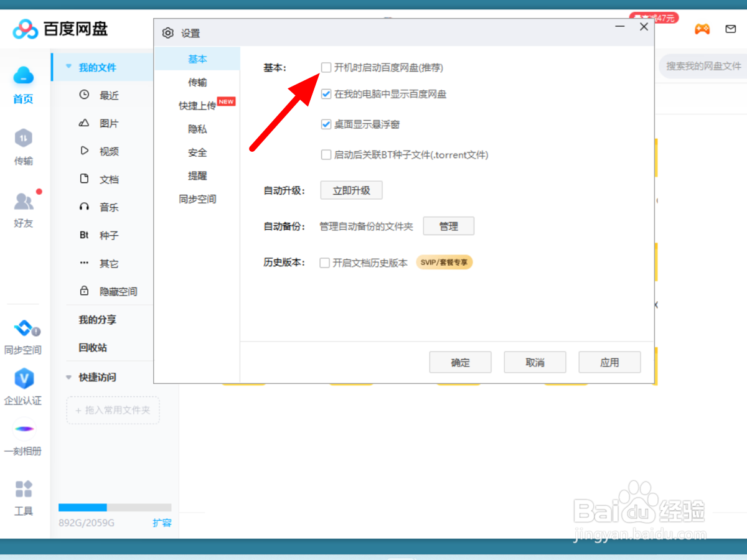Viewport: 747px width, 560px height.
Task: Click the dots icon beside 其它
Action: (84, 263)
